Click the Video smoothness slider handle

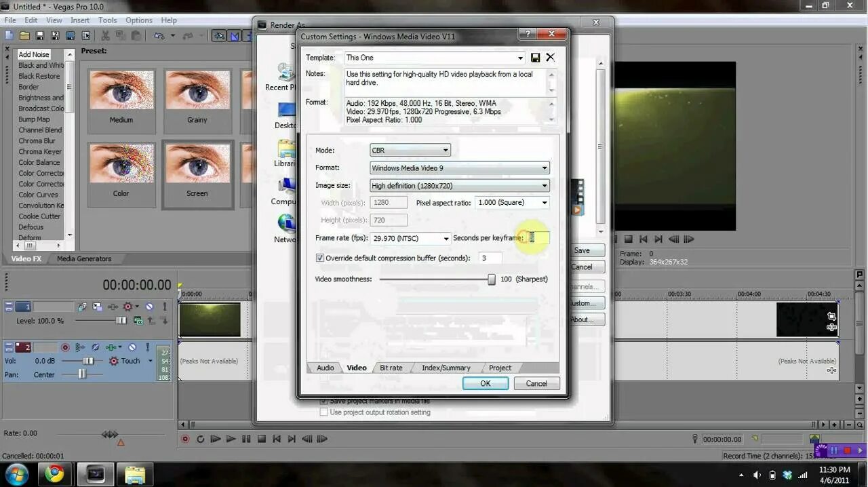pyautogui.click(x=492, y=279)
